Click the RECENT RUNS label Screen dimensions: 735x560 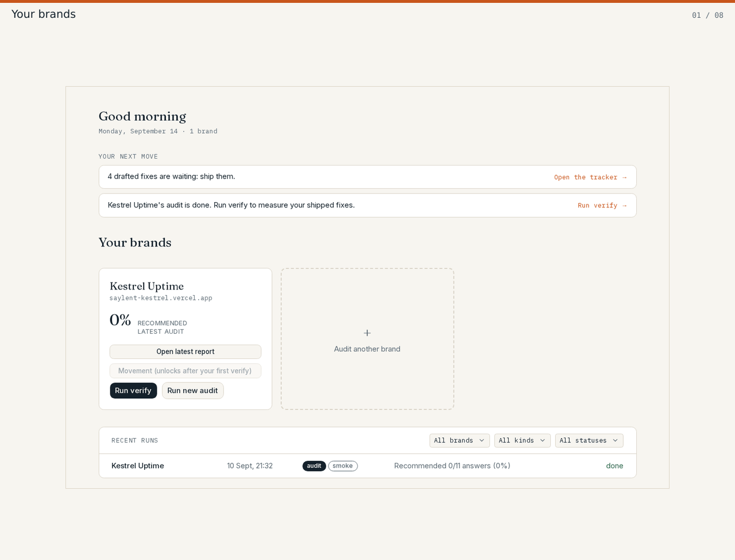(135, 441)
